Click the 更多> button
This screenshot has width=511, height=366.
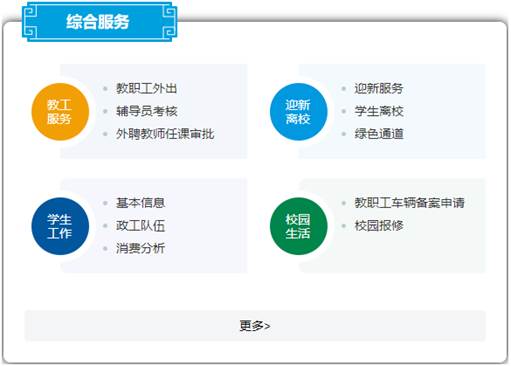click(x=255, y=326)
